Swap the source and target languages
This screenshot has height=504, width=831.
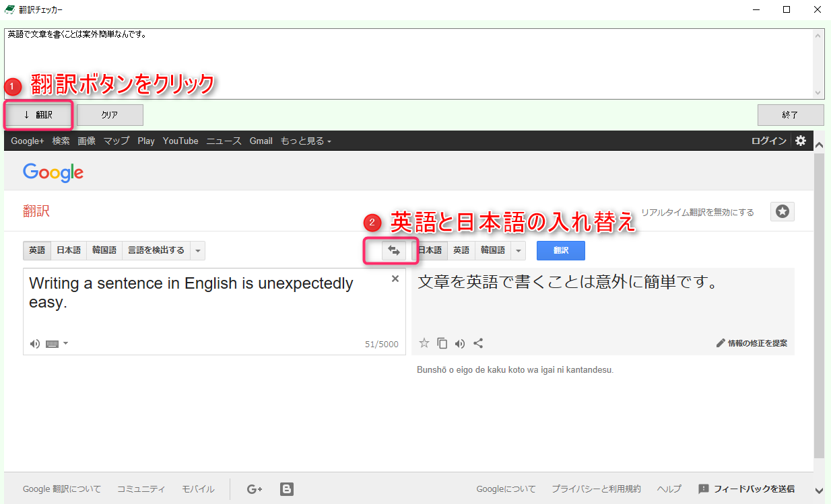coord(394,250)
